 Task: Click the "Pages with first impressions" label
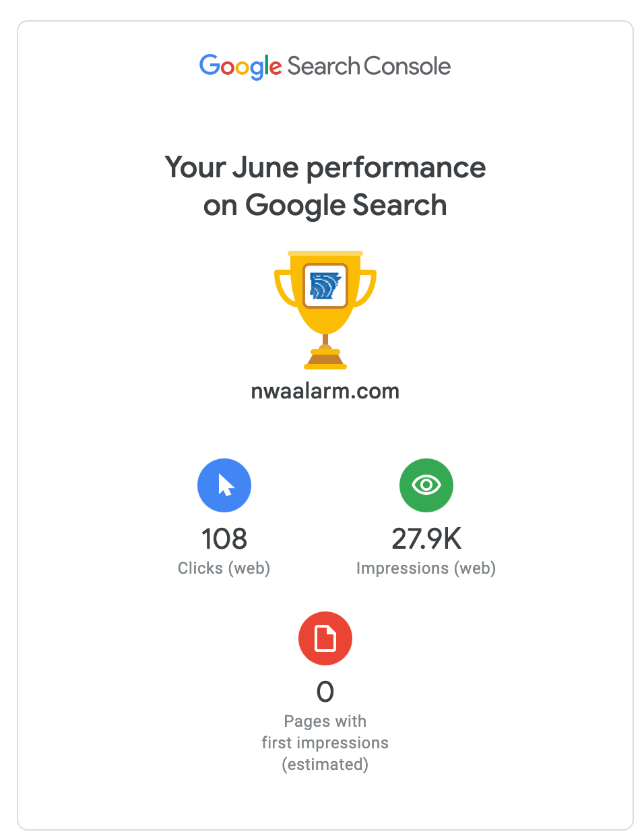[325, 731]
